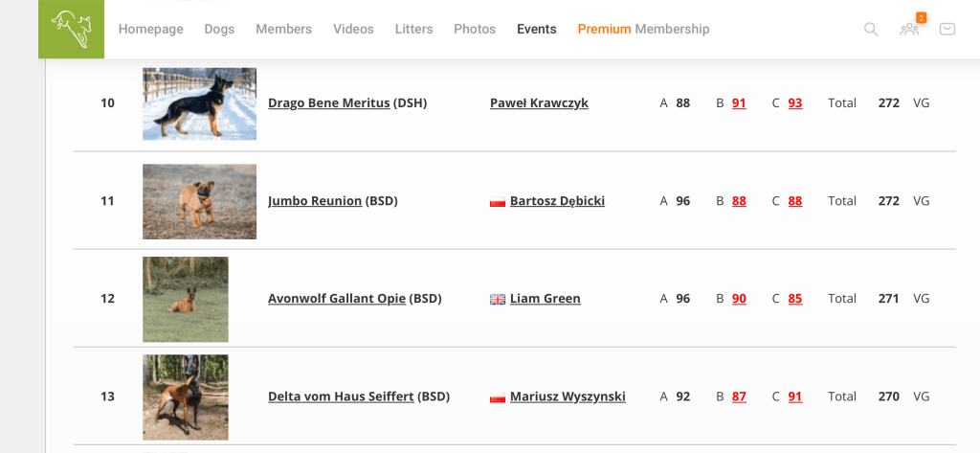
Task: Go to the Homepage menu item
Action: [x=150, y=29]
